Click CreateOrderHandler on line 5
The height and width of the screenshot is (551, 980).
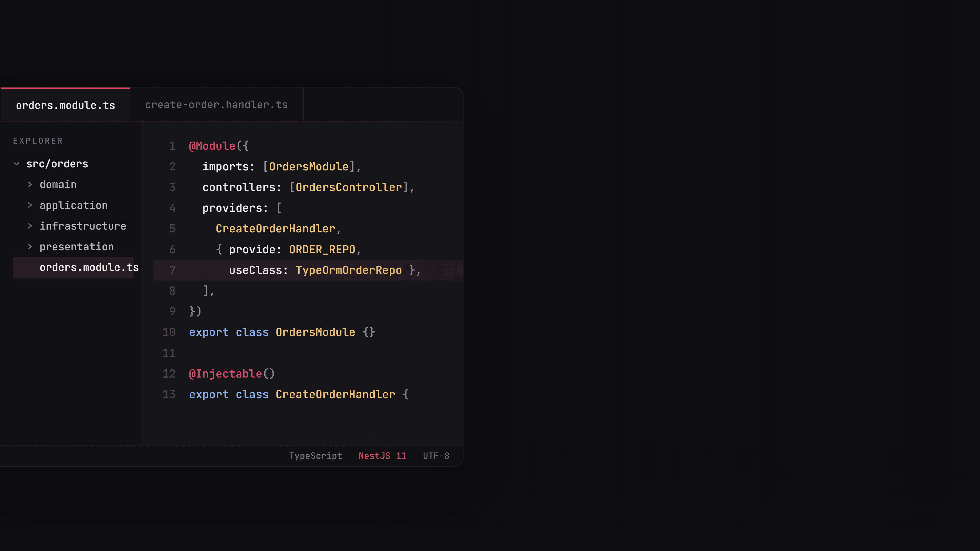click(275, 229)
